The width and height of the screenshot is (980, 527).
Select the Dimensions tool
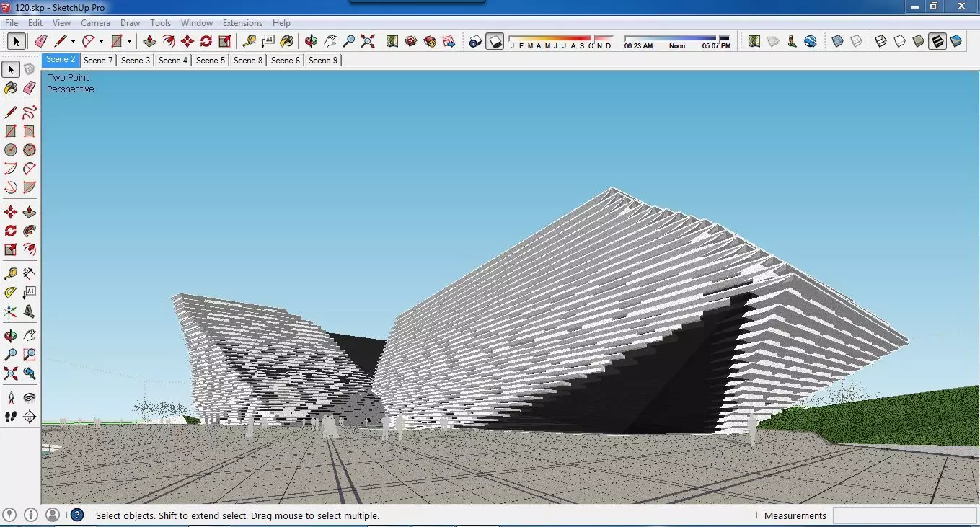[x=29, y=274]
